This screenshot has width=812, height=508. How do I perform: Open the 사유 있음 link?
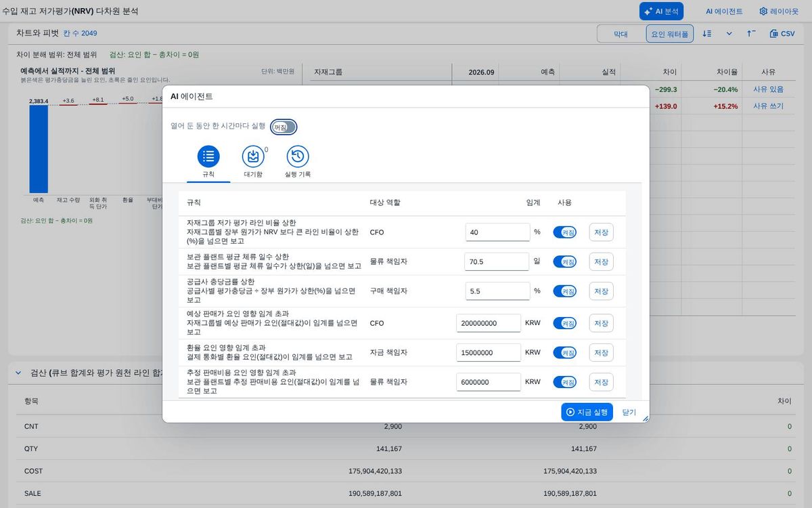[x=768, y=89]
